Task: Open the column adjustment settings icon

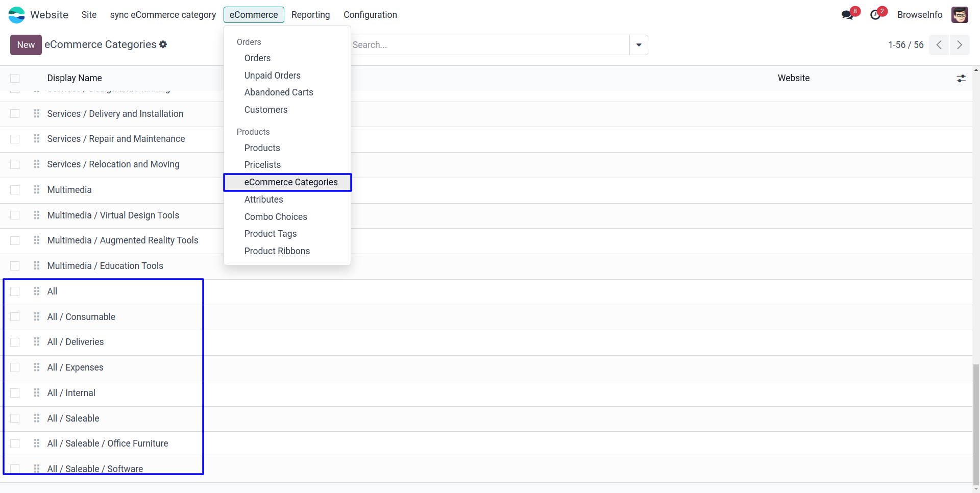Action: pyautogui.click(x=961, y=78)
